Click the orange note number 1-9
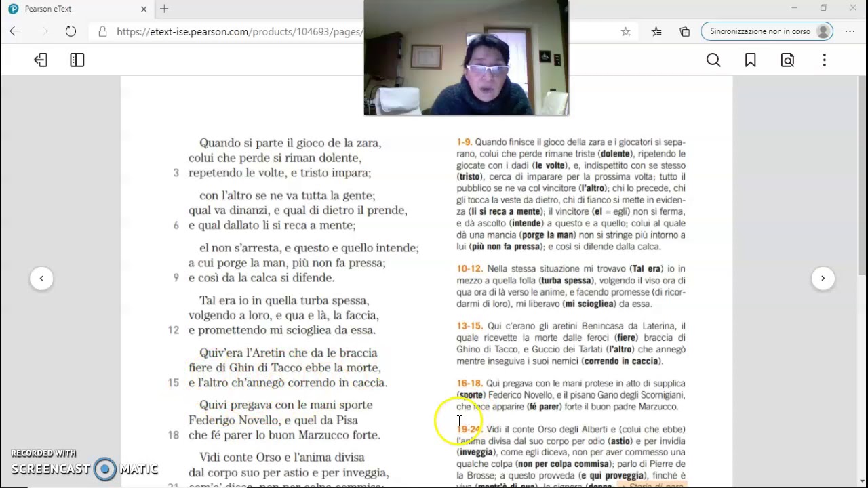The height and width of the screenshot is (488, 868). 464,142
